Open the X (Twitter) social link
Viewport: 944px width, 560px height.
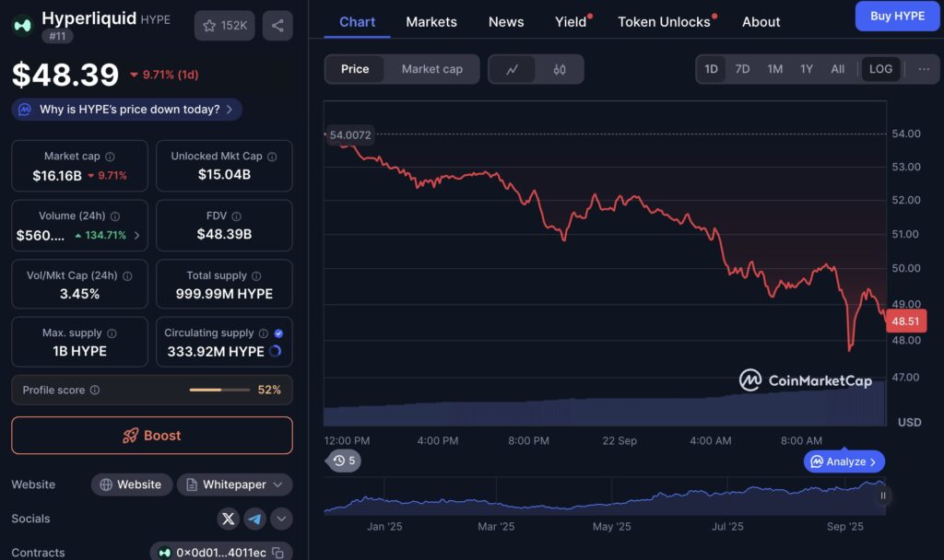[x=229, y=519]
